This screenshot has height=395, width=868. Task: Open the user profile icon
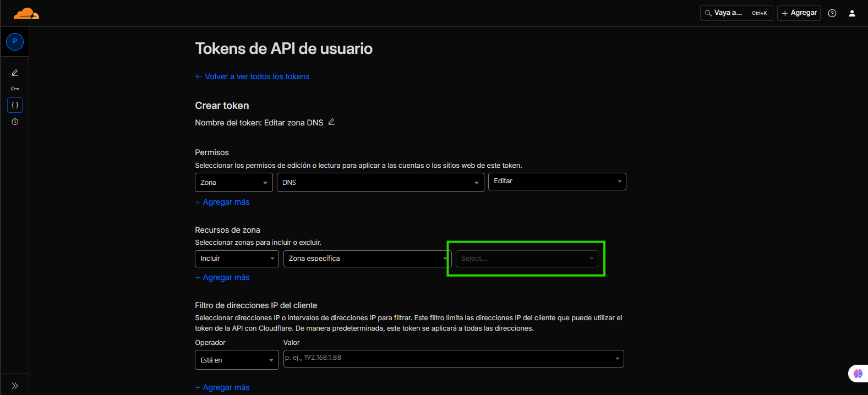coord(851,13)
